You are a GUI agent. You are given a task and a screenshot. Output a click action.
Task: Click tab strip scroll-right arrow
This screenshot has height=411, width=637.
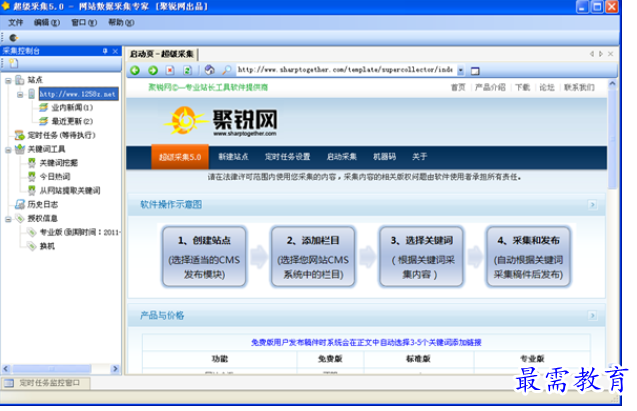tap(601, 54)
